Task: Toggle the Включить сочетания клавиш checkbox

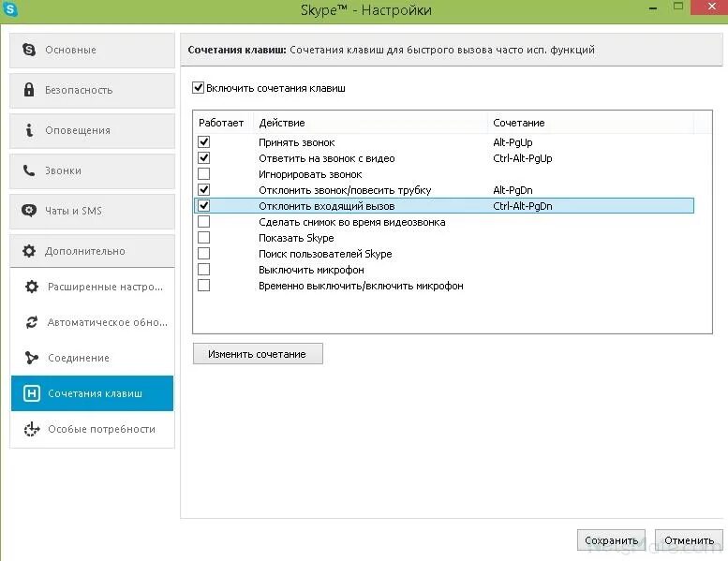Action: [199, 88]
